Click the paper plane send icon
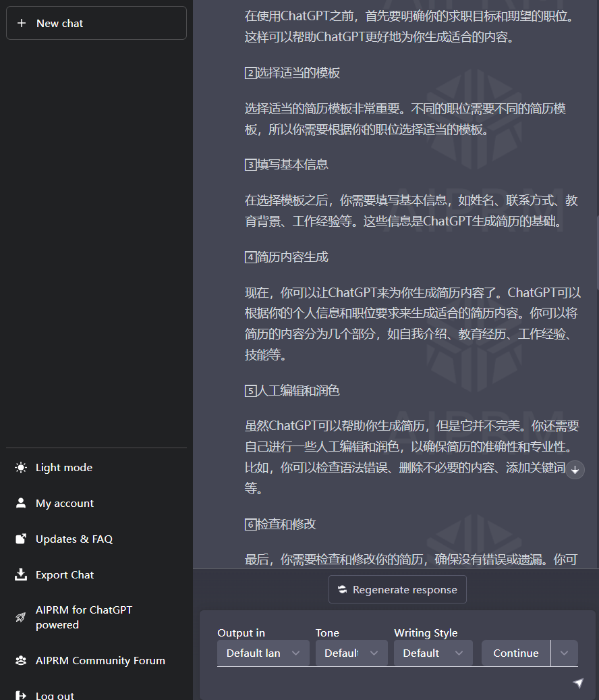The image size is (599, 700). point(579,682)
